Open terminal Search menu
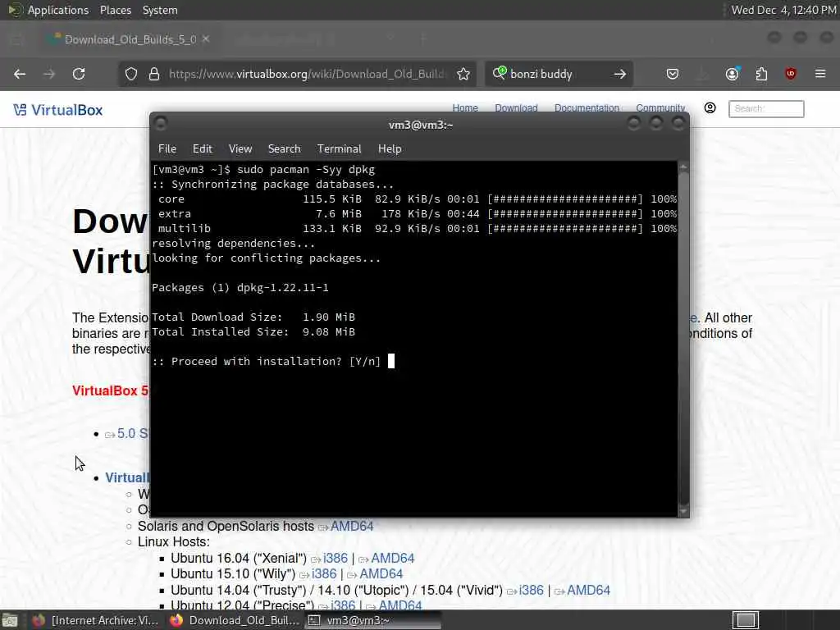Screen dimensions: 840x630 click(x=284, y=149)
